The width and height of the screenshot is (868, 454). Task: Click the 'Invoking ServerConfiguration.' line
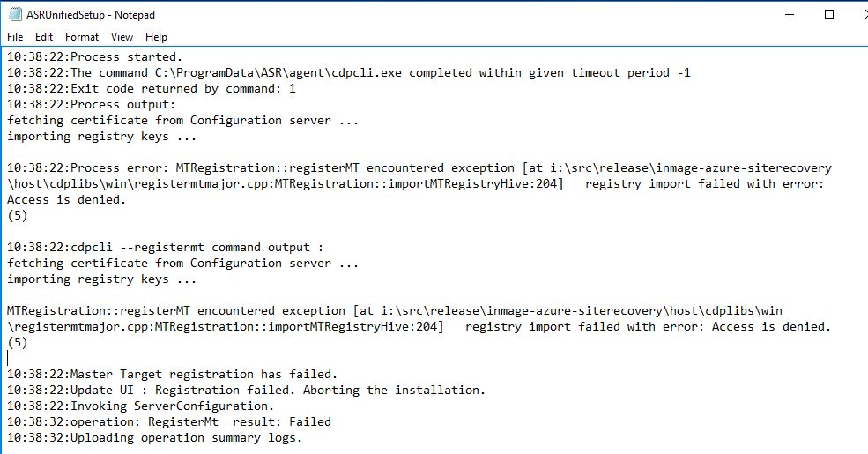click(x=141, y=406)
